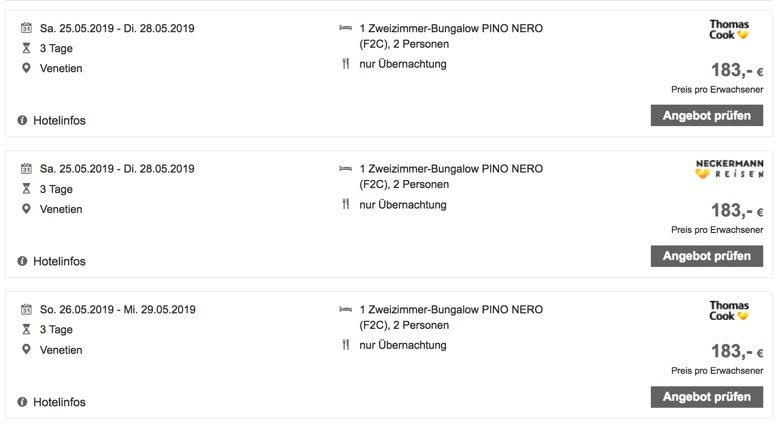Open Hotelinfos in the first offer
Screen dimensions: 780x424
pyautogui.click(x=59, y=120)
